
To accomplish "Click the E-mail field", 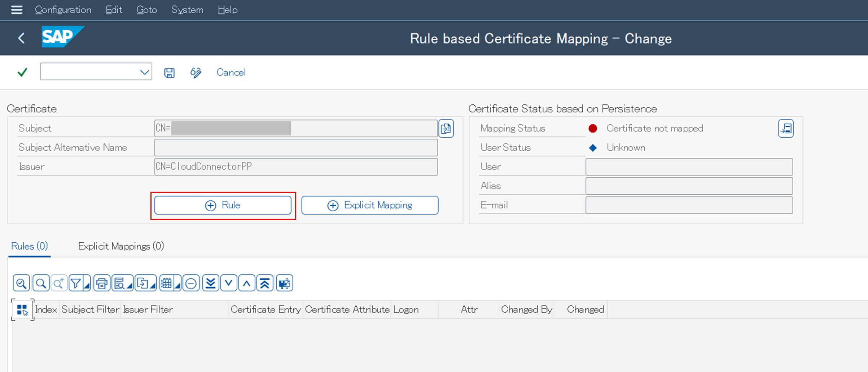I will click(689, 205).
